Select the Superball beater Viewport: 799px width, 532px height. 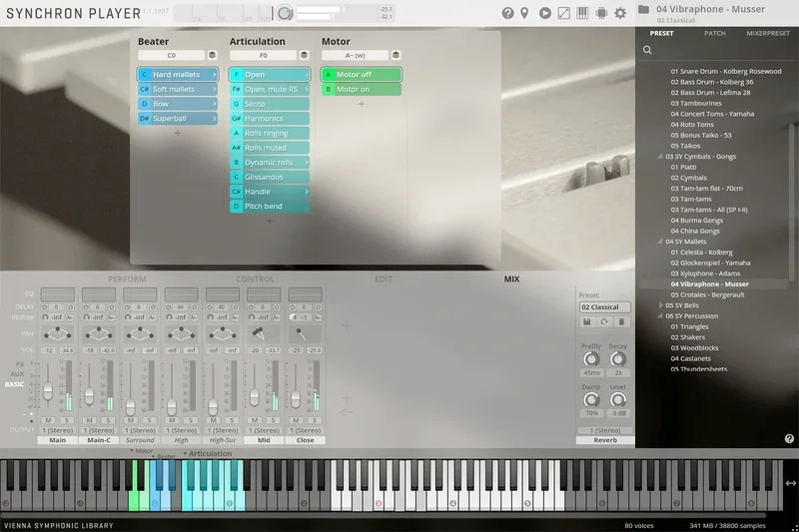pos(178,119)
